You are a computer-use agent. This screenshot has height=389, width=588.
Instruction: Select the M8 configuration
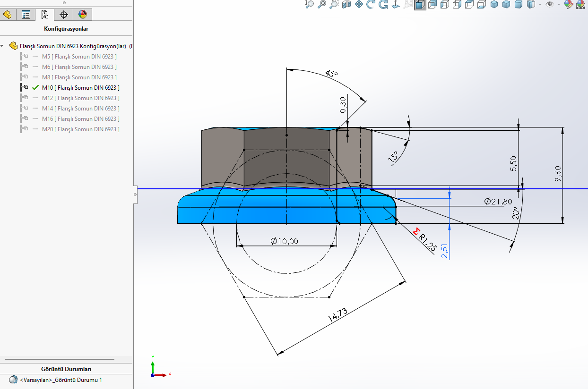[x=79, y=77]
